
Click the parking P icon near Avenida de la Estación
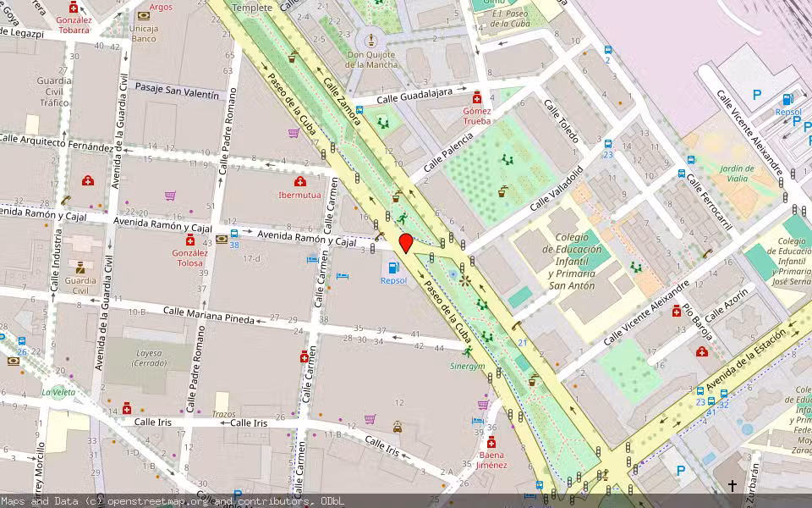point(681,471)
